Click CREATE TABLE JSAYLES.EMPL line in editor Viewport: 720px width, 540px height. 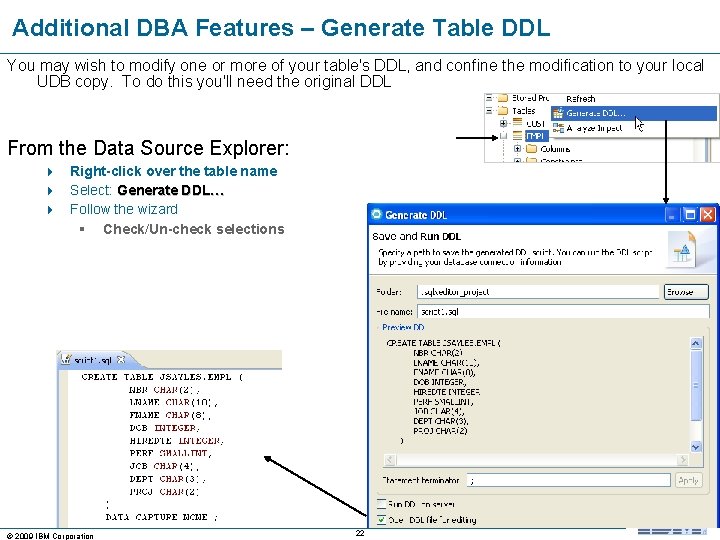pos(162,377)
